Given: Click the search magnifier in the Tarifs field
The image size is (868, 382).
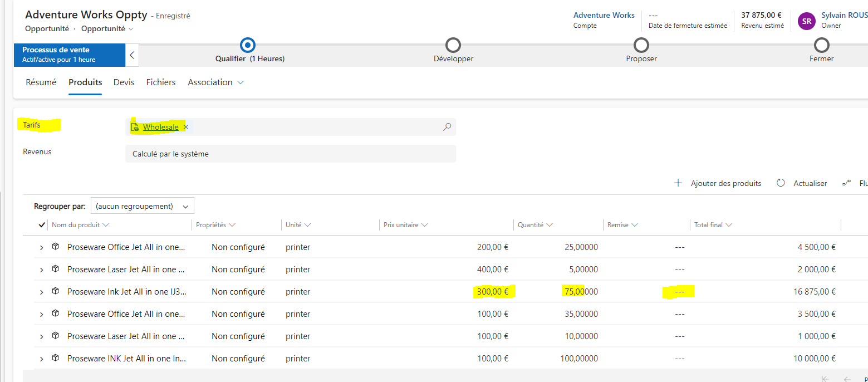Looking at the screenshot, I should [447, 127].
